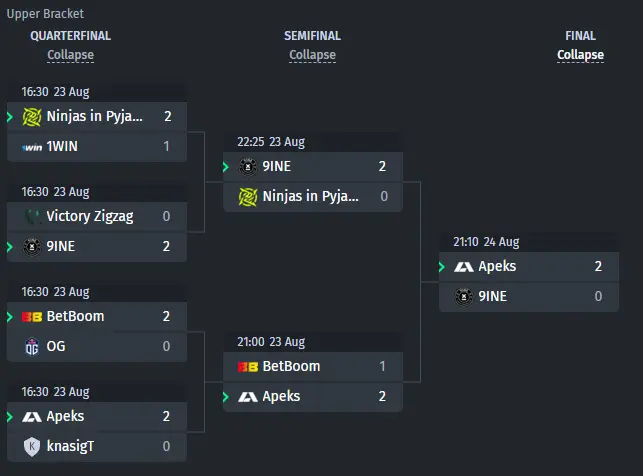Click the 1WIN score of 1

[x=166, y=146]
